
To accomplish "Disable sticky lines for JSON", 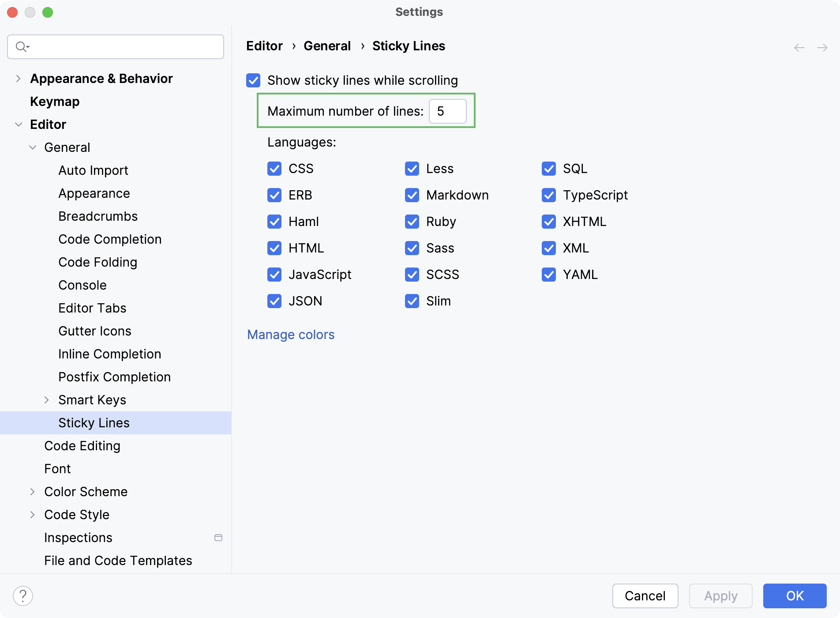I will click(x=274, y=301).
